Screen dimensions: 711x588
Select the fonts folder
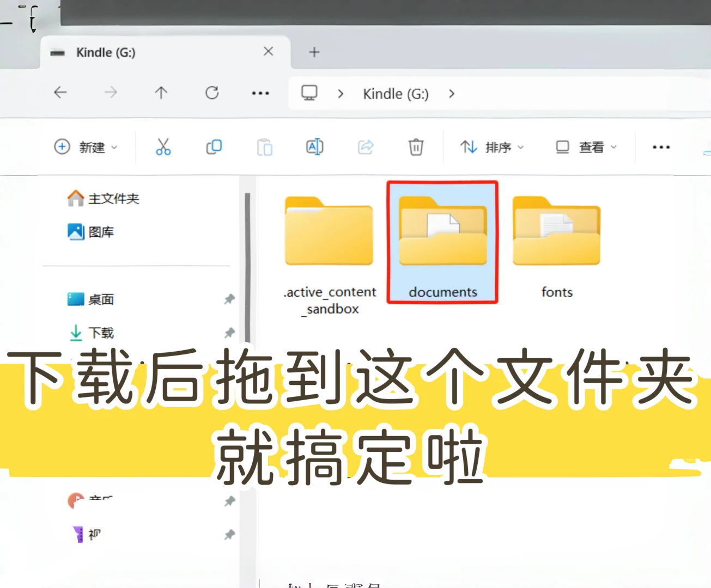pyautogui.click(x=557, y=248)
